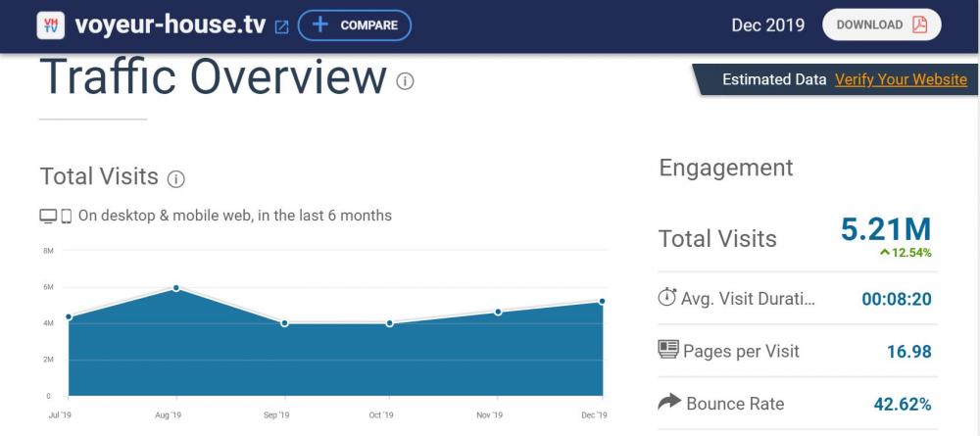This screenshot has height=436, width=980.
Task: Click the Pages per Visit icon
Action: [x=668, y=350]
